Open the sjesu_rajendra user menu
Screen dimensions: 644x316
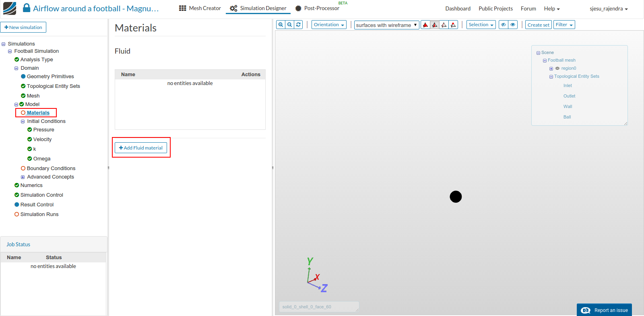(x=609, y=8)
